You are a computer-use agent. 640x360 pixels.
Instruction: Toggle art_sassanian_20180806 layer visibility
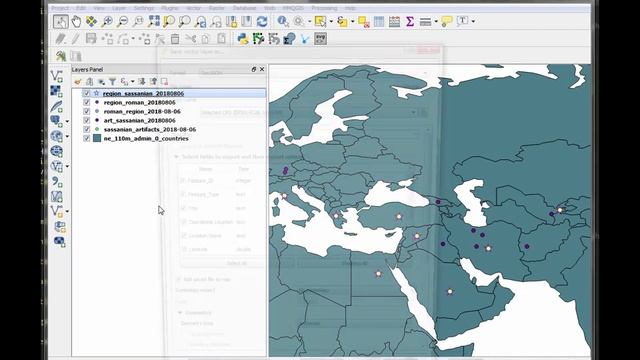(87, 120)
